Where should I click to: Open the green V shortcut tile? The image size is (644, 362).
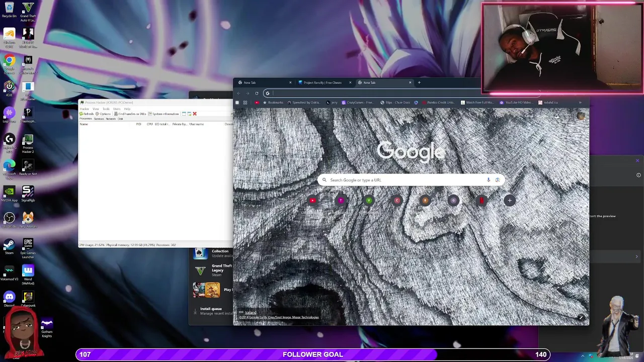369,201
